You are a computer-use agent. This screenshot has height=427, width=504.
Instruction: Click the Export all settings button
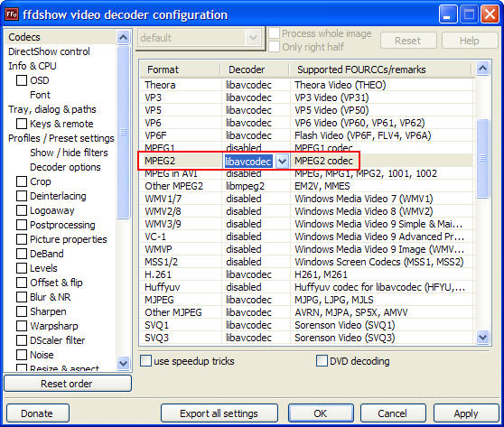tap(219, 413)
